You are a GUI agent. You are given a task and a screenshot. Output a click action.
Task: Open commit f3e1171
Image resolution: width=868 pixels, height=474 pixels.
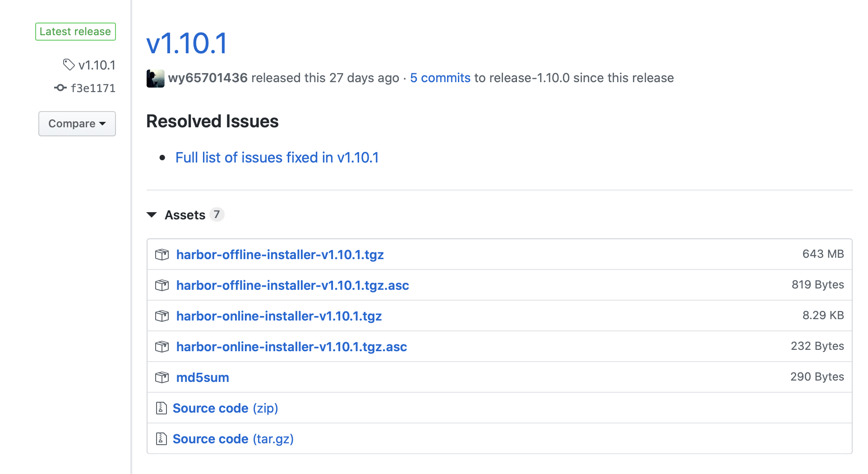point(93,88)
